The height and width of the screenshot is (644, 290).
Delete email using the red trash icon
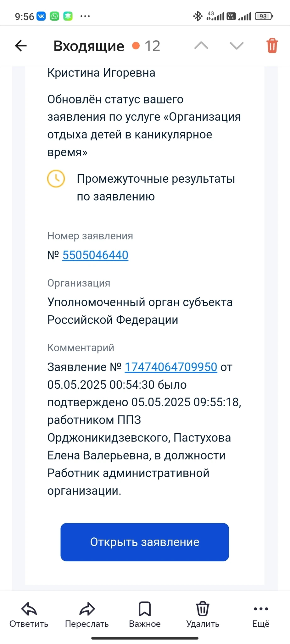(x=272, y=46)
